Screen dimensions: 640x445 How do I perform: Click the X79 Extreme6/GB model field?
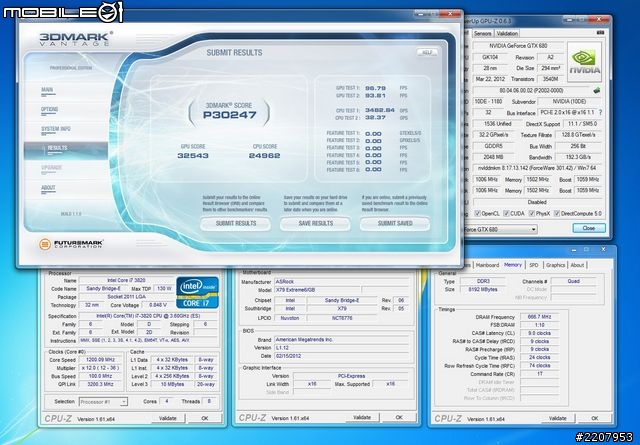pos(318,290)
